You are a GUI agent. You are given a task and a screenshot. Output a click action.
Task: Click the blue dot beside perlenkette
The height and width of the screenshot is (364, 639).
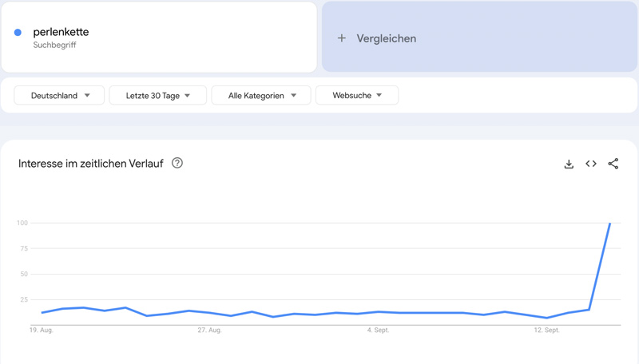pyautogui.click(x=18, y=33)
